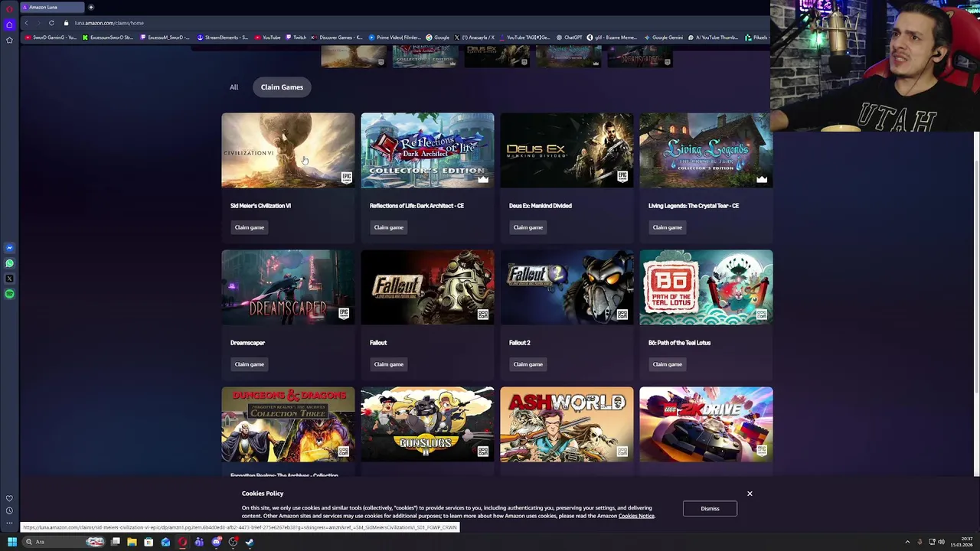Select the Claim Games filter tab
The width and height of the screenshot is (980, 551).
(282, 87)
